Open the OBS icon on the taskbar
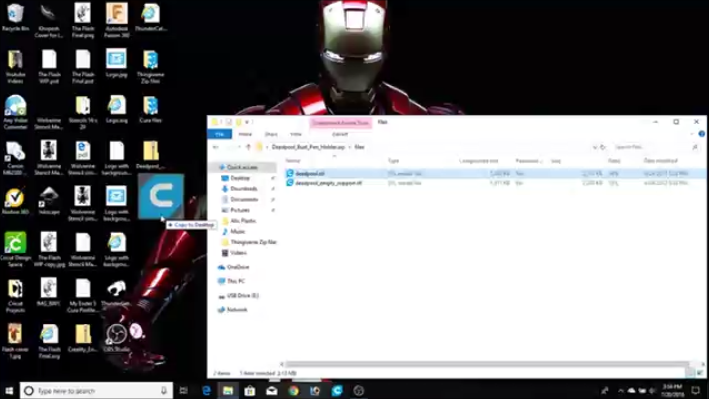The image size is (709, 399). tap(359, 391)
